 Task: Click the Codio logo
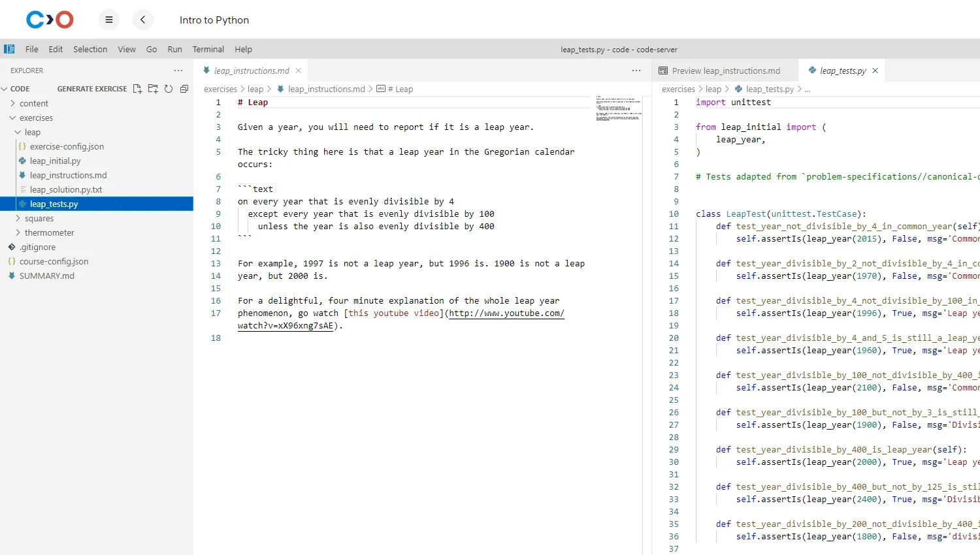pos(50,20)
